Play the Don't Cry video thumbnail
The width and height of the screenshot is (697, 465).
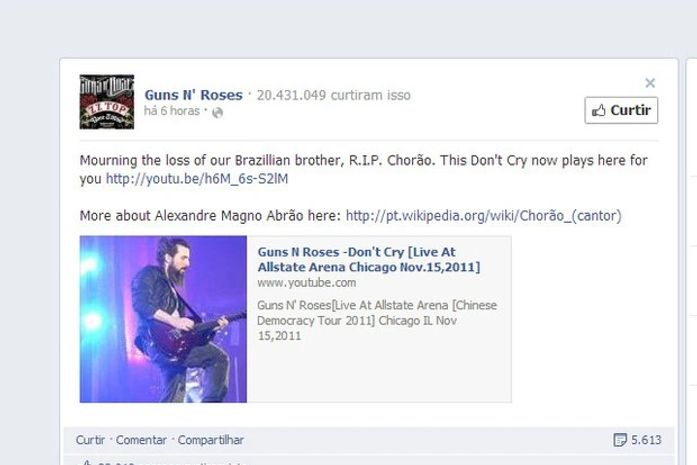pos(163,319)
